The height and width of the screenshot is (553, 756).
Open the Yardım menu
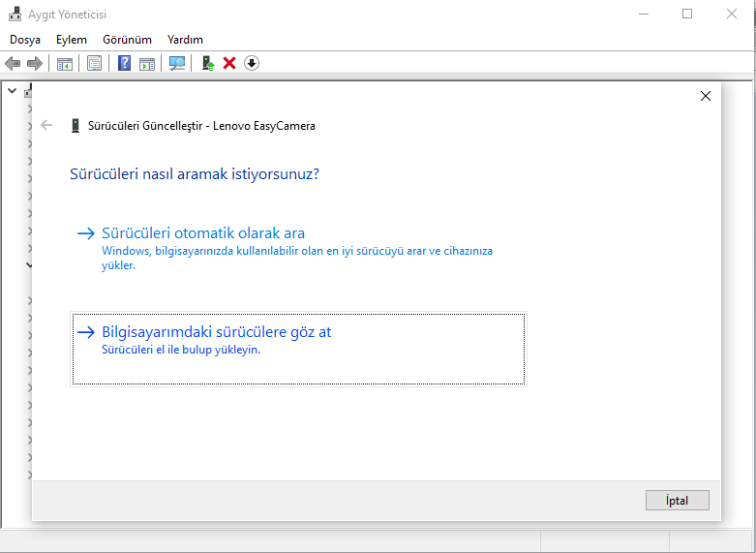pyautogui.click(x=185, y=40)
